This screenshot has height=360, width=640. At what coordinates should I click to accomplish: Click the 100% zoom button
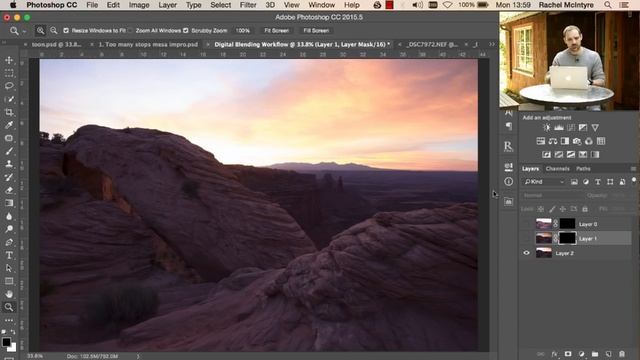[x=242, y=31]
